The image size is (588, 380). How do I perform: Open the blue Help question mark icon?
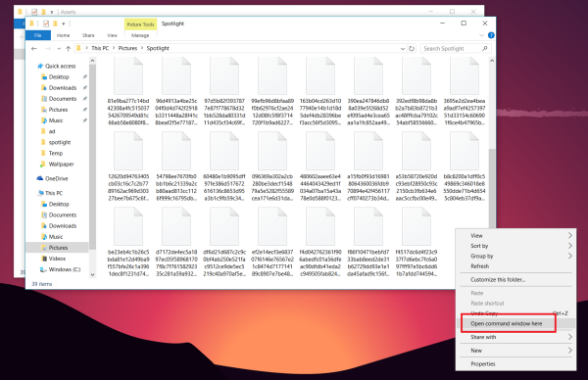click(x=491, y=35)
